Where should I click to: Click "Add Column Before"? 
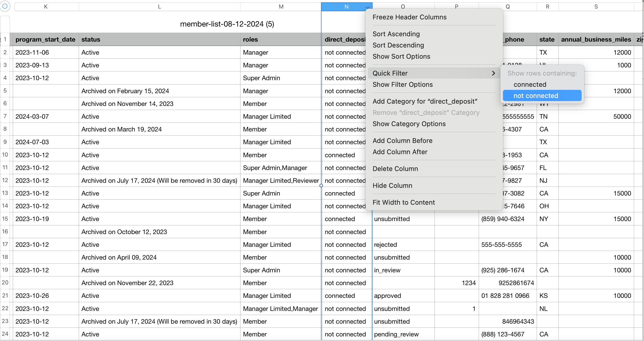402,140
